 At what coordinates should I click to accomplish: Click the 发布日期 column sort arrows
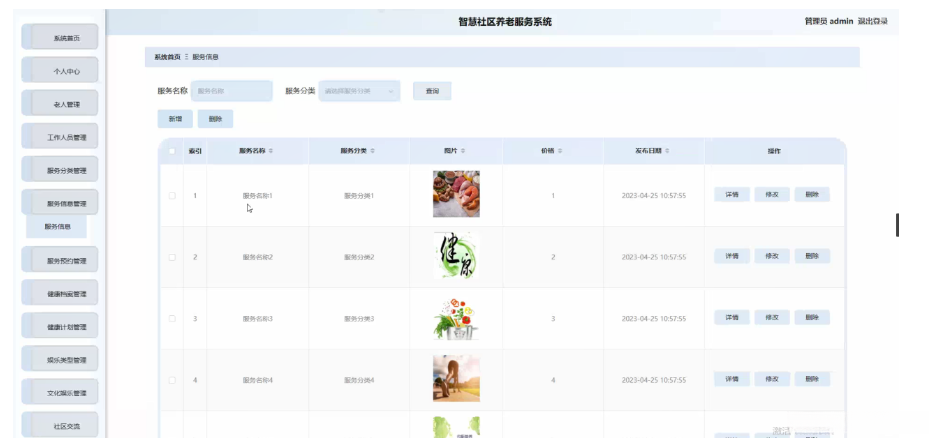click(667, 151)
